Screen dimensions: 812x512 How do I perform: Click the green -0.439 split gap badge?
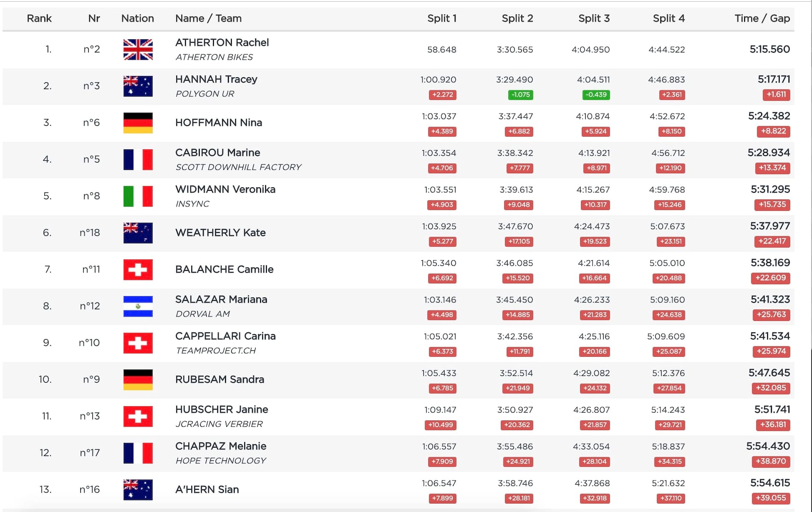click(596, 95)
